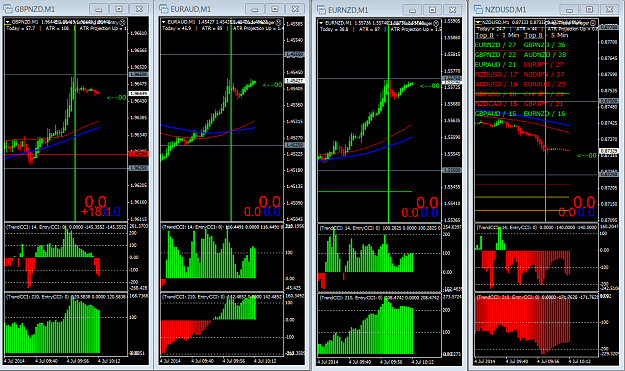Click 'Today = 57.7' text in GBPNZD chart
The width and height of the screenshot is (625, 371).
coord(20,28)
